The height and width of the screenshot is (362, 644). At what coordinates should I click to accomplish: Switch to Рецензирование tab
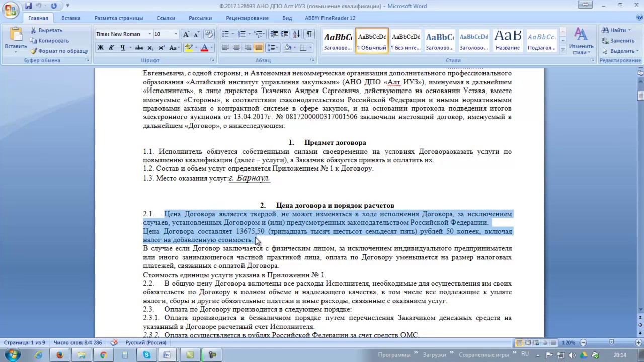pos(247,18)
